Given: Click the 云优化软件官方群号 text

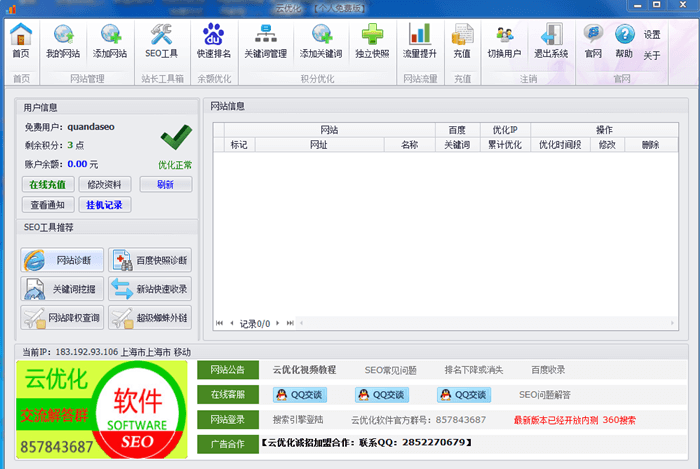Looking at the screenshot, I should (418, 420).
